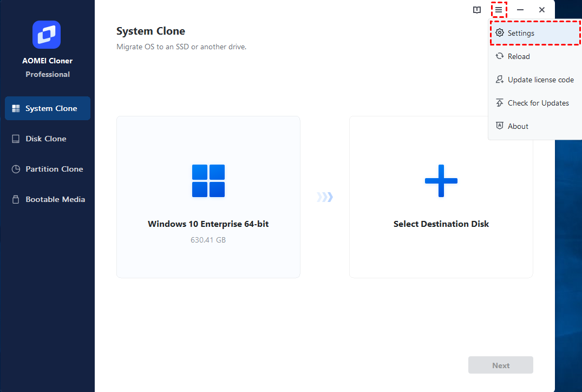The image size is (582, 392).
Task: Go to Bootable Media section
Action: tap(48, 199)
